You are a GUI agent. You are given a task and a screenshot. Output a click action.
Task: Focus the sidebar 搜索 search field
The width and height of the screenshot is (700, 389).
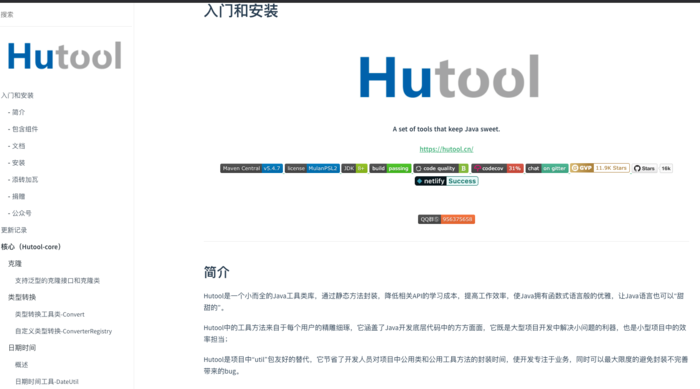[x=66, y=15]
